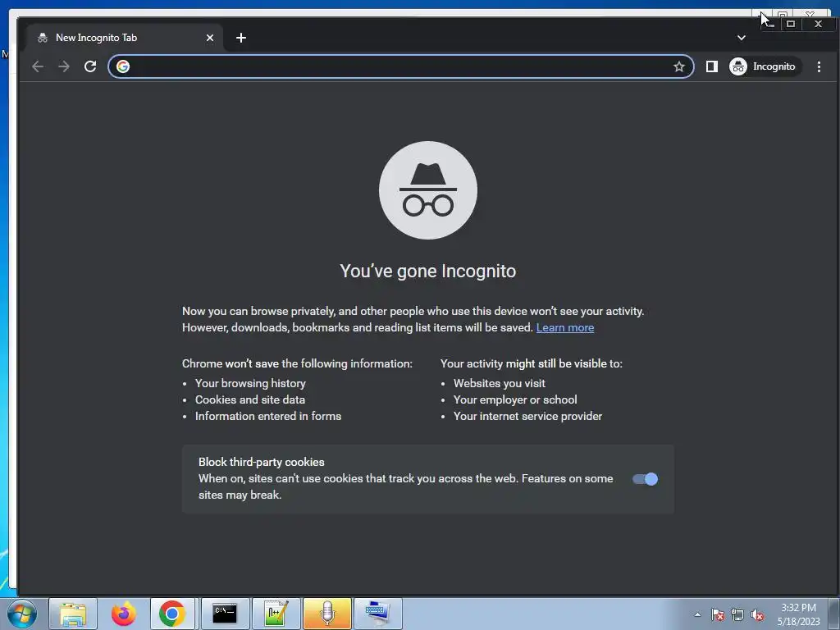This screenshot has width=840, height=630.
Task: Click "Your internet service provider" text
Action: coord(527,416)
